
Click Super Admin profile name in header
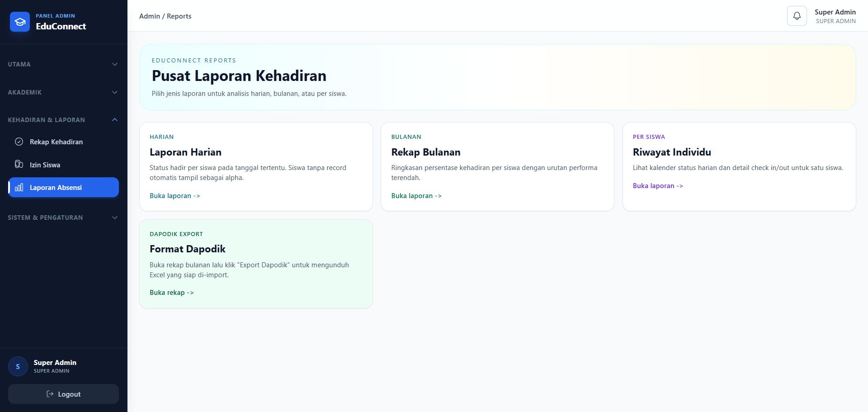835,12
